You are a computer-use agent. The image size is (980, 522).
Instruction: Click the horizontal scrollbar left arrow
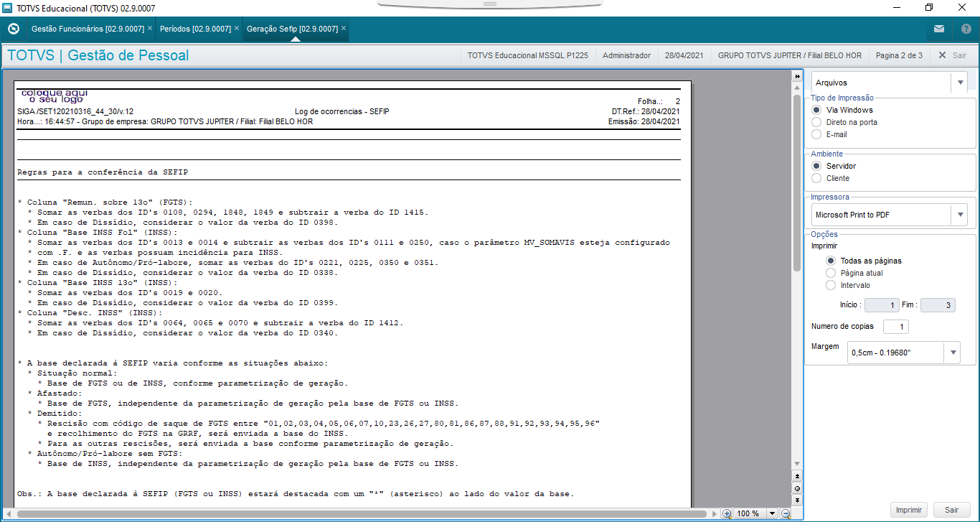point(10,514)
